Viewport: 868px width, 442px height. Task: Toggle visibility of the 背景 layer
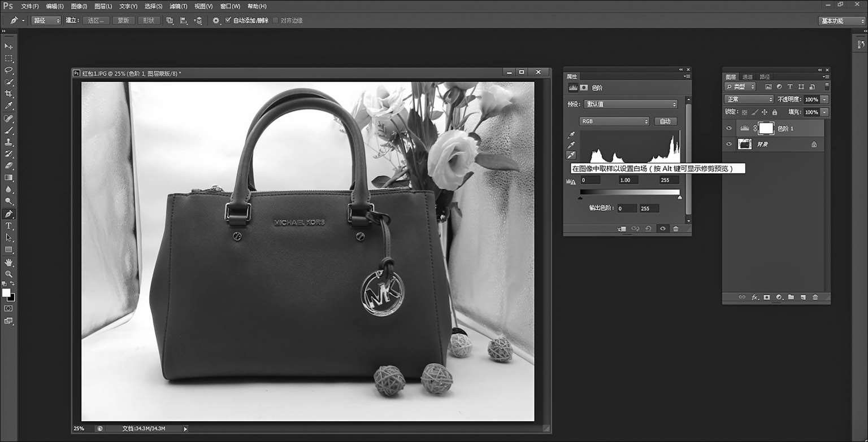pyautogui.click(x=729, y=145)
